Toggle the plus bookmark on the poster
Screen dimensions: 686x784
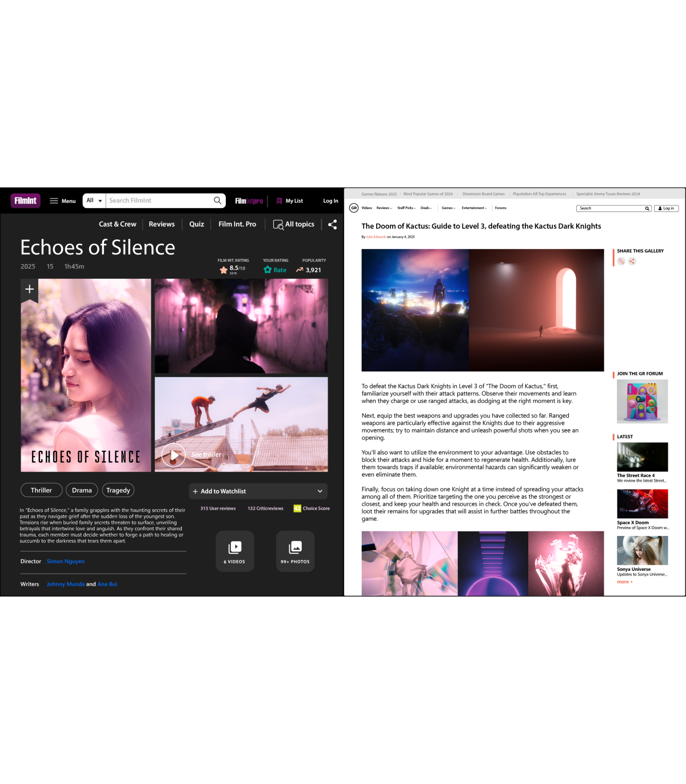click(30, 290)
